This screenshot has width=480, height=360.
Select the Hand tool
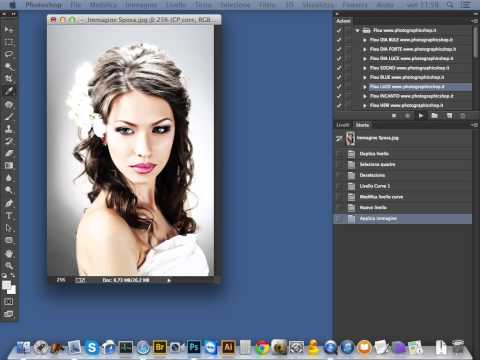9,253
